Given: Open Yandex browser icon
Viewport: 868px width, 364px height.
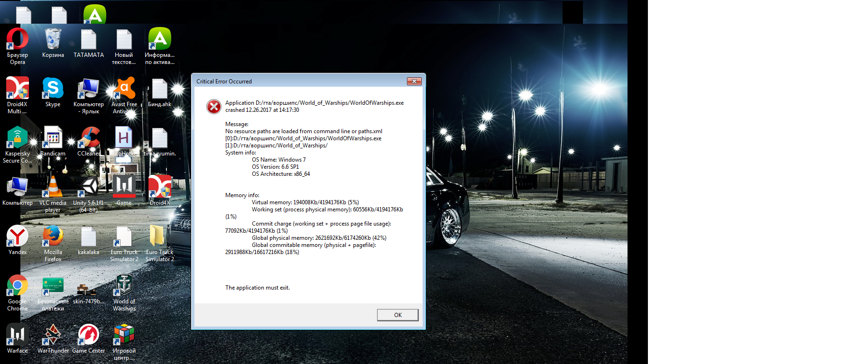Looking at the screenshot, I should [x=18, y=236].
